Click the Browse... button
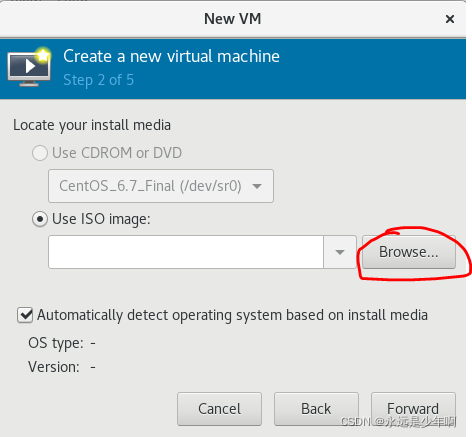The height and width of the screenshot is (437, 472). (409, 252)
